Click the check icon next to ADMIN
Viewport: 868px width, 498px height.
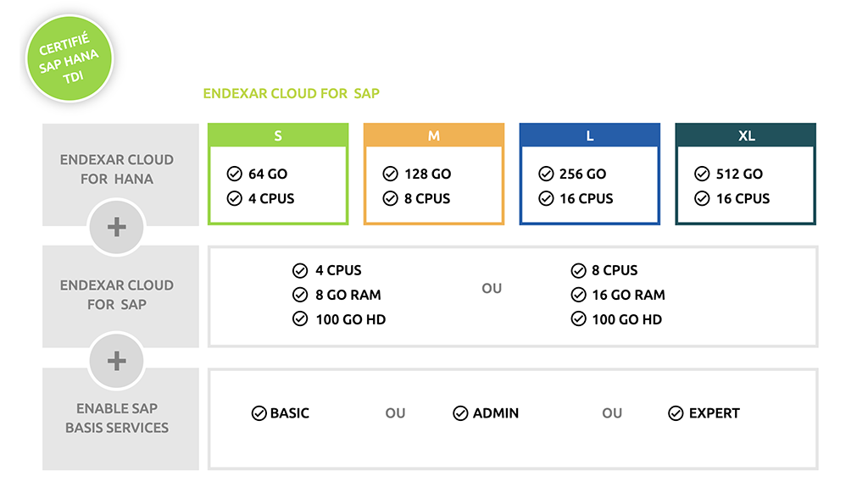point(460,413)
